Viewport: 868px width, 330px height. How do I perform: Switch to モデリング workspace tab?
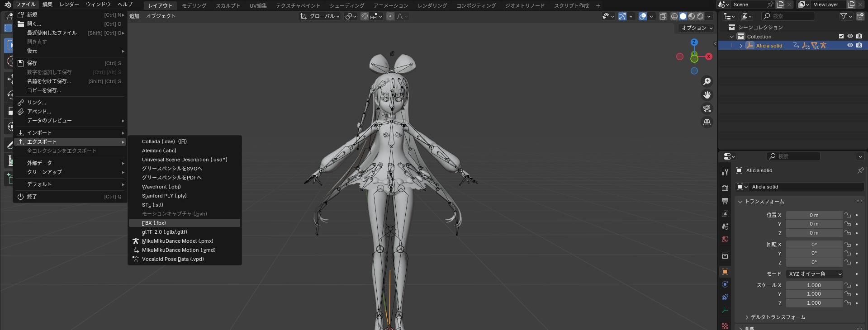pos(194,5)
